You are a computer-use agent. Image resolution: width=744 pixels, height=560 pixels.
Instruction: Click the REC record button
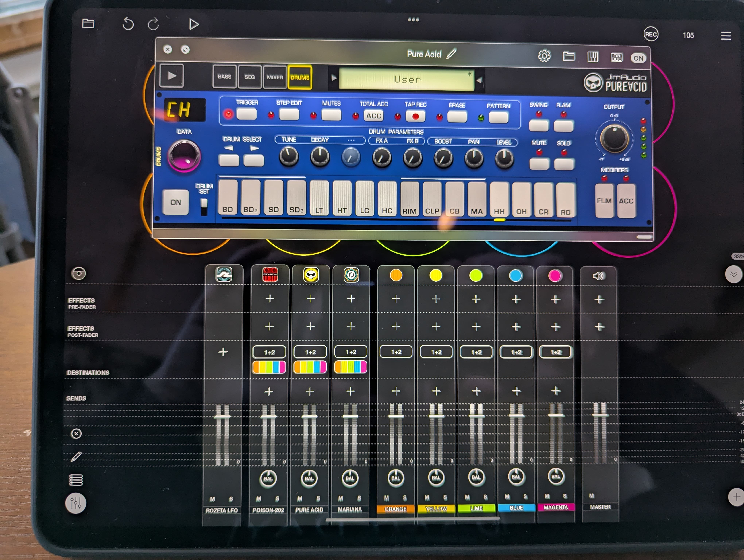click(x=651, y=34)
